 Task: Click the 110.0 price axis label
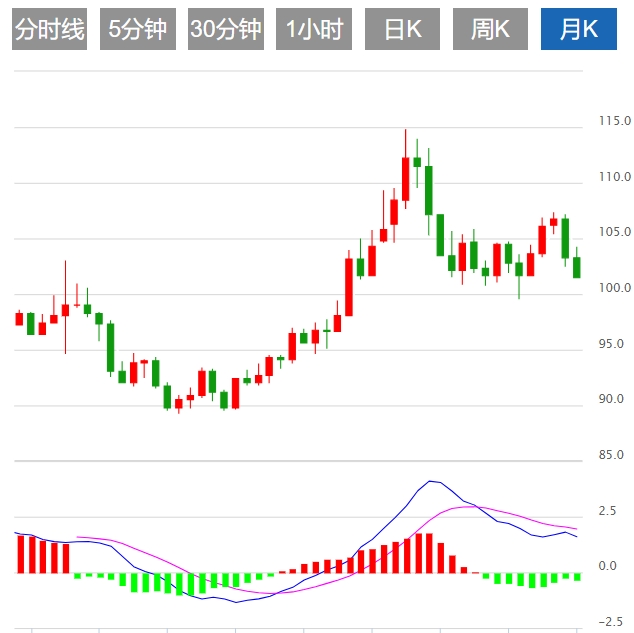click(x=615, y=176)
